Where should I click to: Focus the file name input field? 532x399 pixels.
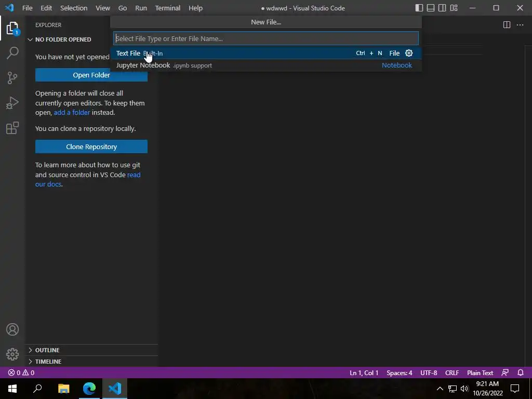click(x=266, y=38)
